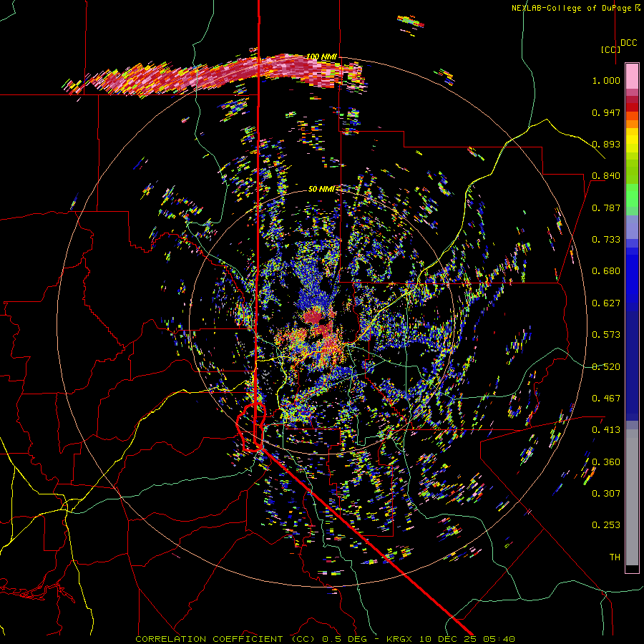Select the 0.360 scale value
The image size is (644, 644).
[x=606, y=462]
